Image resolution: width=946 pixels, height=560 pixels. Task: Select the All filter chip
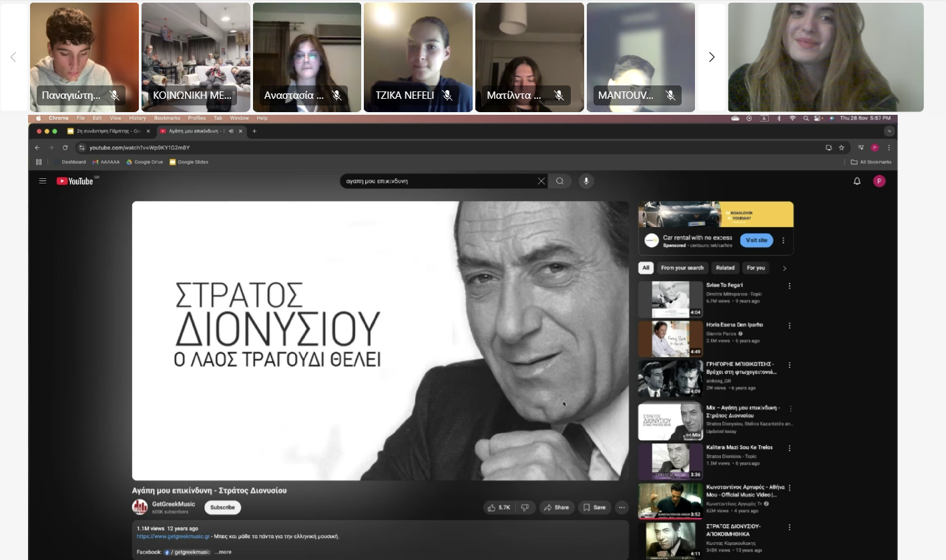click(x=646, y=268)
